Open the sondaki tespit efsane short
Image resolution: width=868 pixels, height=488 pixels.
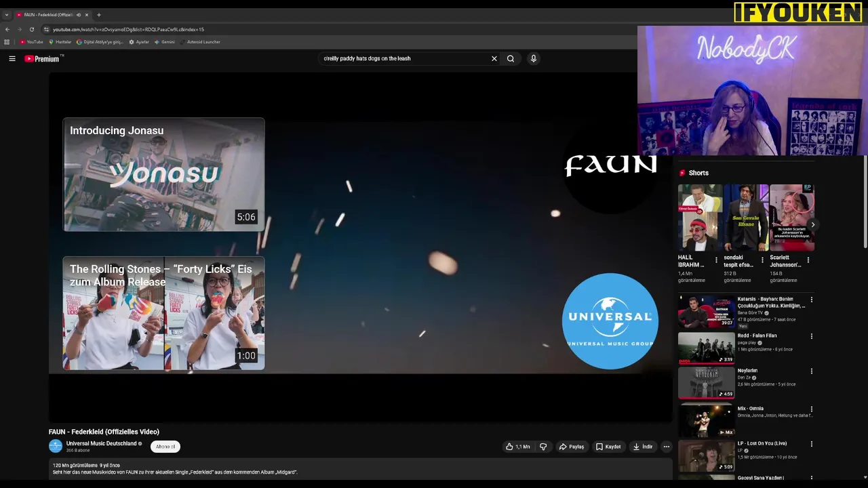click(746, 218)
